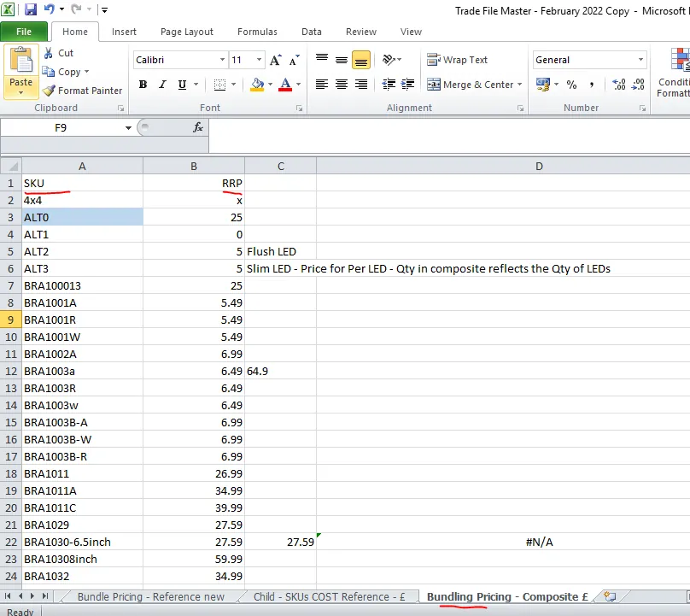Screen dimensions: 690x616
Task: Open the File tab
Action: pyautogui.click(x=24, y=32)
